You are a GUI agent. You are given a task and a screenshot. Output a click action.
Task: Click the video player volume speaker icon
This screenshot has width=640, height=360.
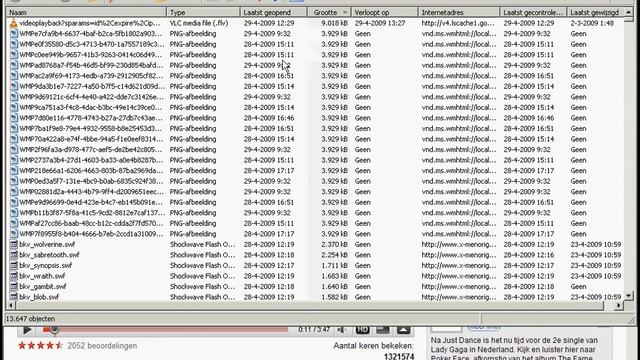click(342, 330)
